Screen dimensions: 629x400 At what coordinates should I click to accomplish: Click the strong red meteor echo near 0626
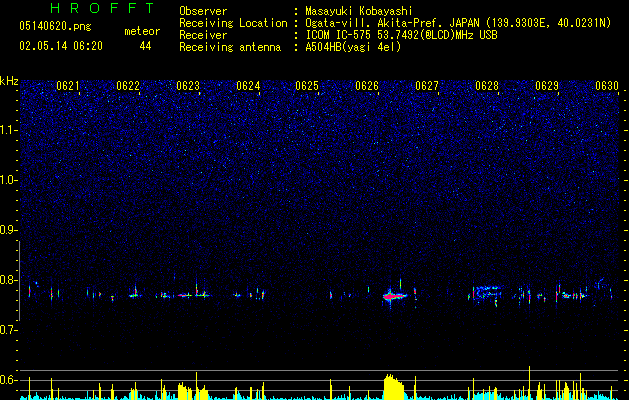point(395,296)
